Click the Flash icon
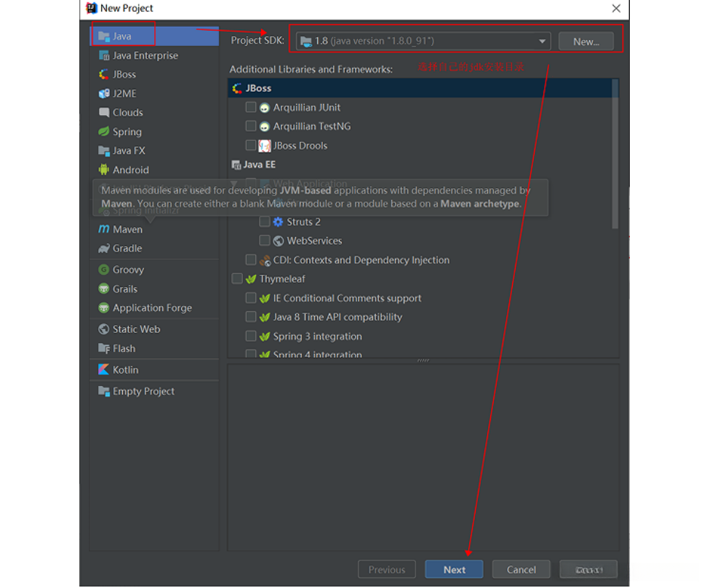Screen dimensions: 707x588 (104, 348)
